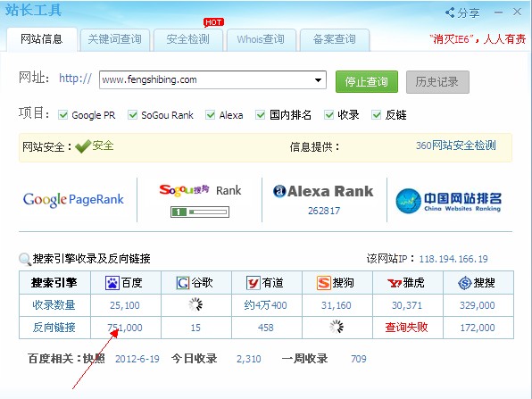This screenshot has height=399, width=532.
Task: Open the URL dropdown arrow
Action: coord(318,80)
